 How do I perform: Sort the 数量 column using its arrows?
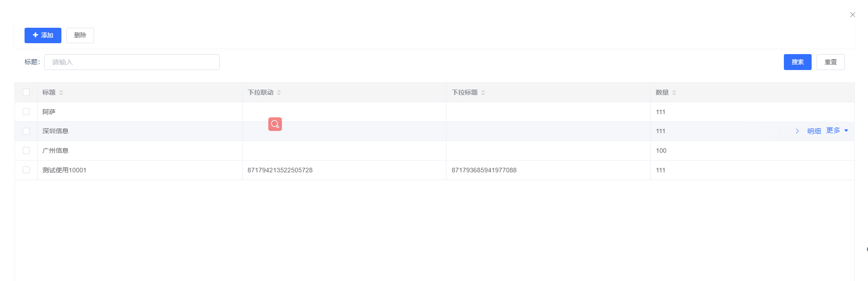click(x=674, y=93)
